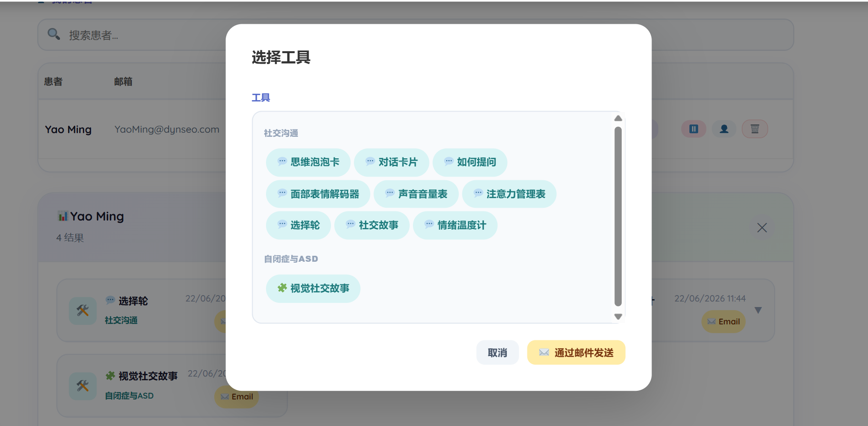Click the search magnifier icon
868x426 pixels.
click(x=54, y=34)
